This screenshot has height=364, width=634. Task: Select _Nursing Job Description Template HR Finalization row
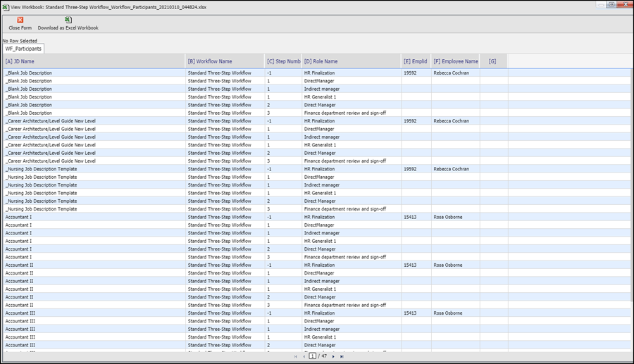click(x=318, y=169)
